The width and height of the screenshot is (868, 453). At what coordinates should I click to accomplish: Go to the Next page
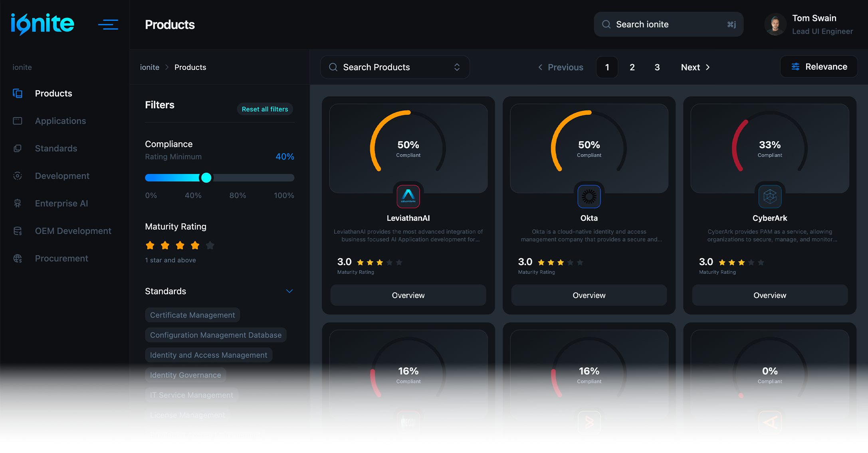point(695,67)
